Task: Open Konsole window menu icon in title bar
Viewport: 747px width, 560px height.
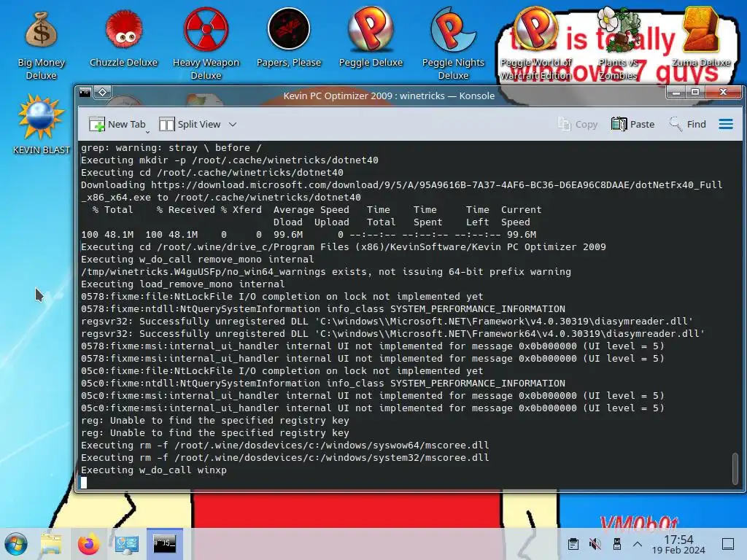Action: tap(85, 93)
